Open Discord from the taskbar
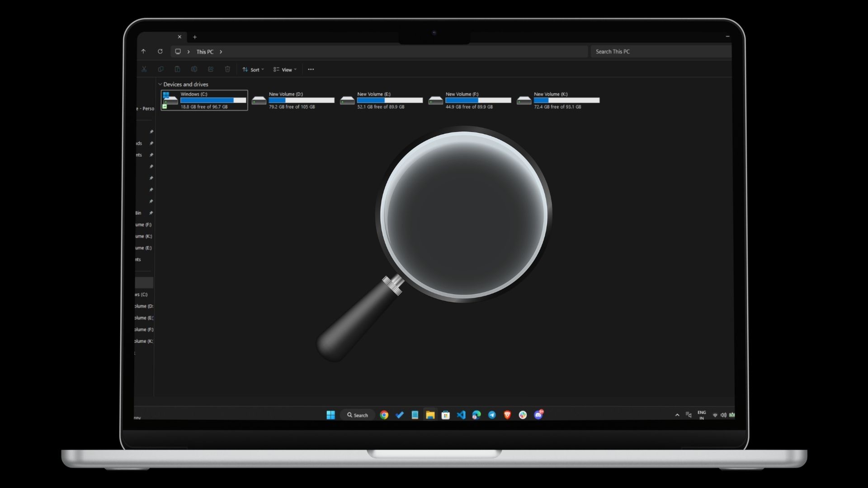Screen dimensions: 868x488 pyautogui.click(x=538, y=414)
